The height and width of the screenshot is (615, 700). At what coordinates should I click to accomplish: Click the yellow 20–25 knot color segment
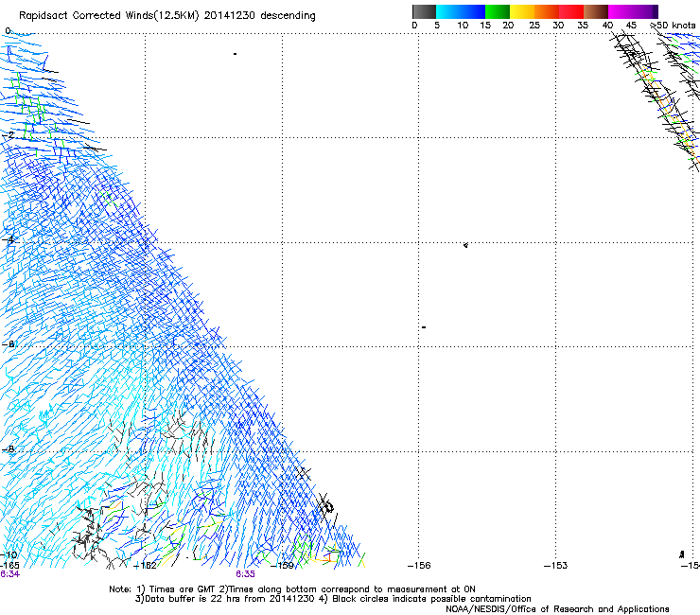pyautogui.click(x=522, y=11)
